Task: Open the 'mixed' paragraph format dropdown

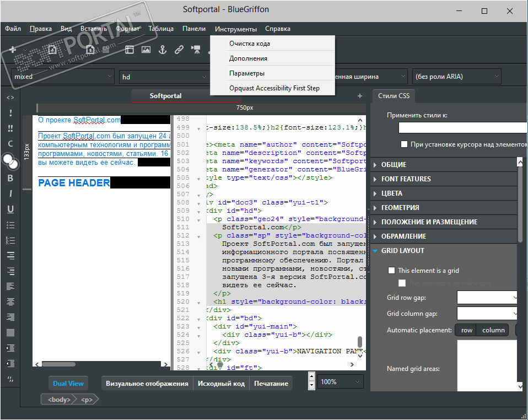Action: pyautogui.click(x=63, y=77)
